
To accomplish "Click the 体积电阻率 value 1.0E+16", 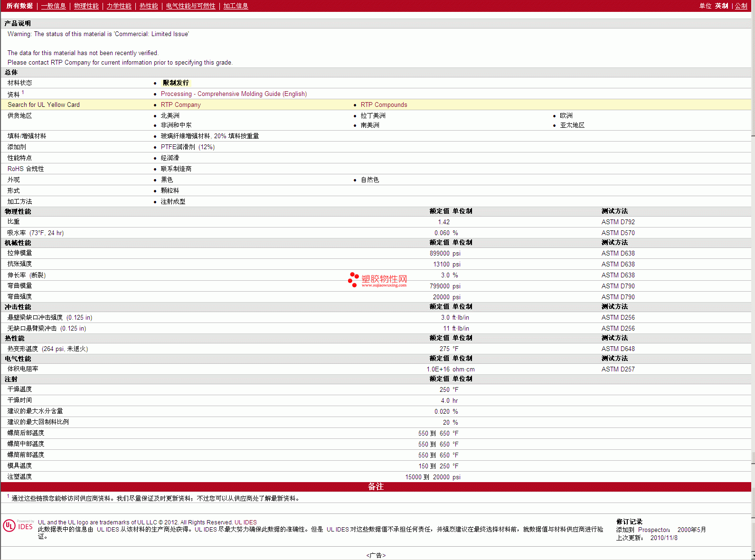I will pyautogui.click(x=438, y=370).
